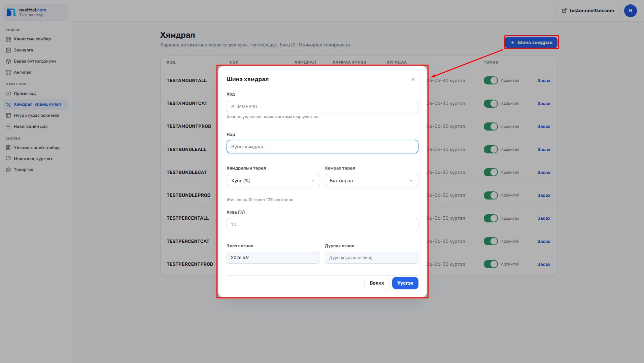
Task: Click Засах for TESTAMOUNTPROD
Action: 544,126
